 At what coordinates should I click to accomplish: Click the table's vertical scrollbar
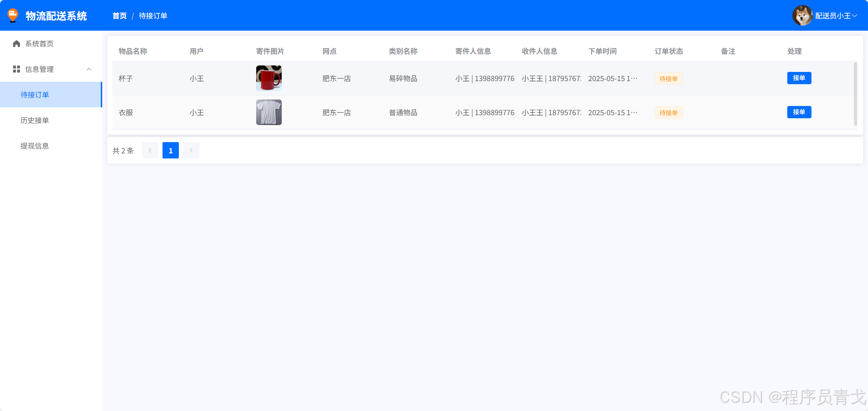click(855, 94)
